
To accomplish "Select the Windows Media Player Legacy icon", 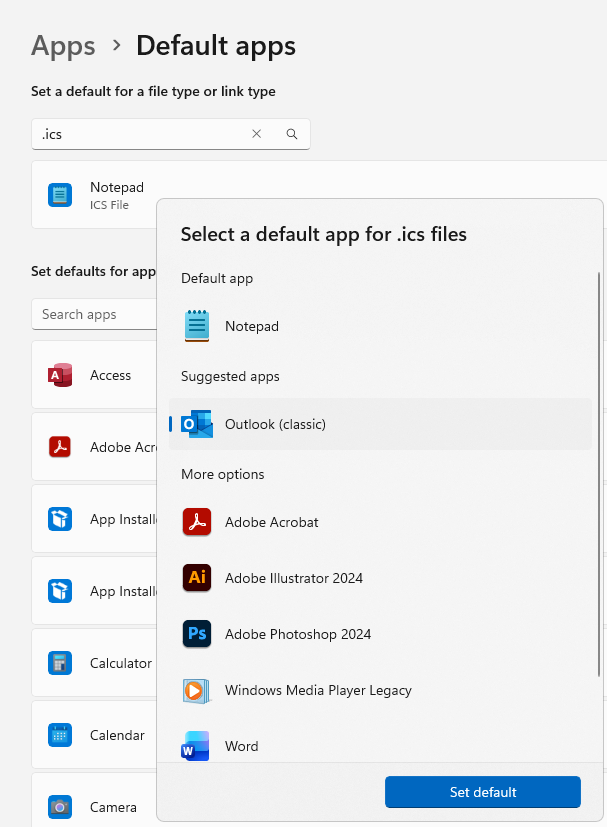I will pyautogui.click(x=197, y=690).
